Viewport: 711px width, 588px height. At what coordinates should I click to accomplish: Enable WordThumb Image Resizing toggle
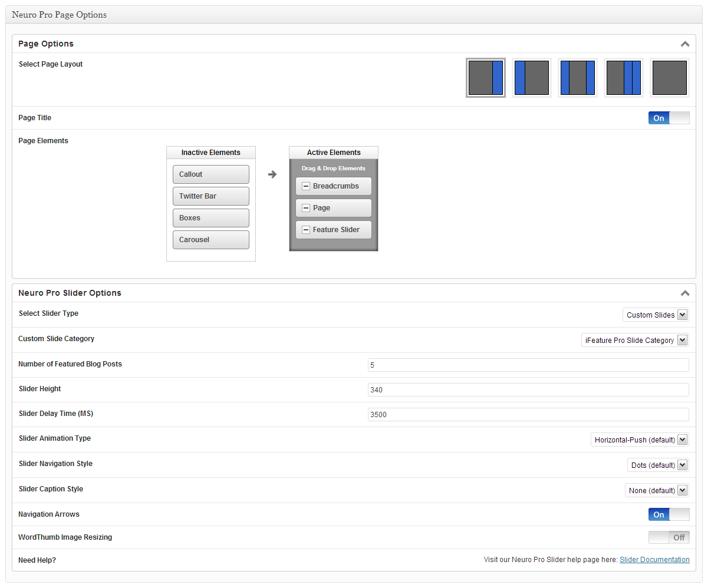point(669,537)
